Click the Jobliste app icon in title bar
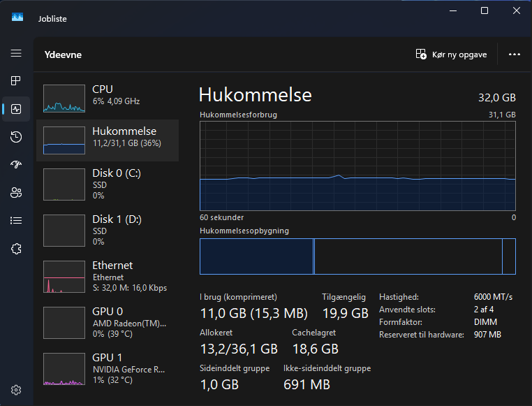Image resolution: width=532 pixels, height=406 pixels. 17,17
